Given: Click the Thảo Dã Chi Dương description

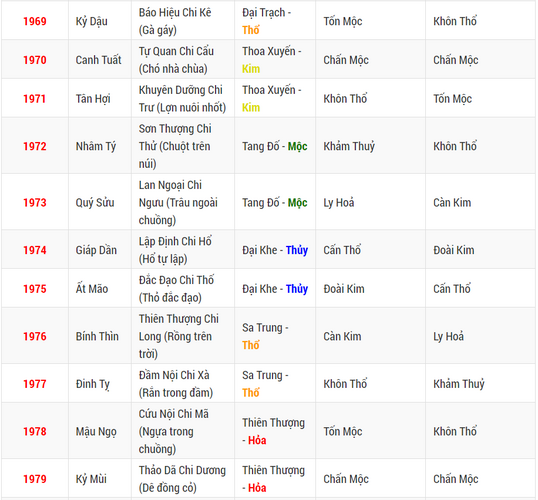Looking at the screenshot, I should [x=182, y=479].
